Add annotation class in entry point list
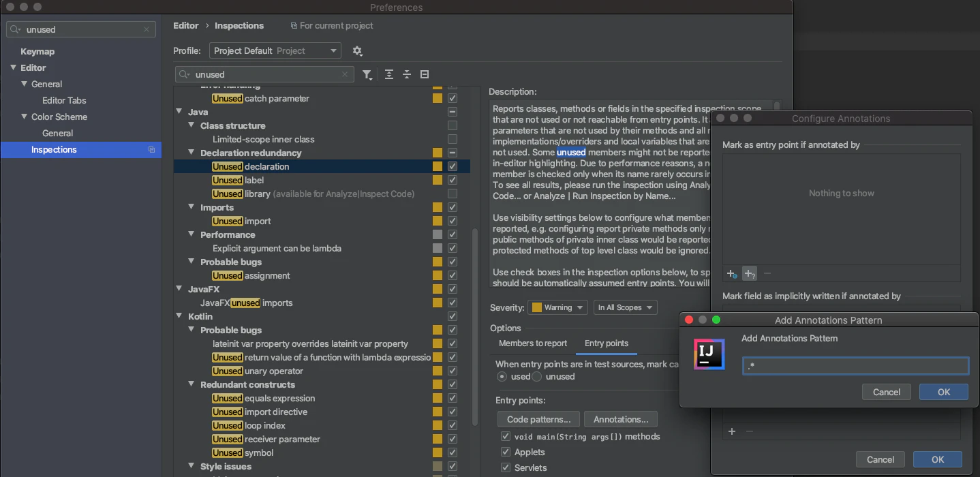 point(731,273)
